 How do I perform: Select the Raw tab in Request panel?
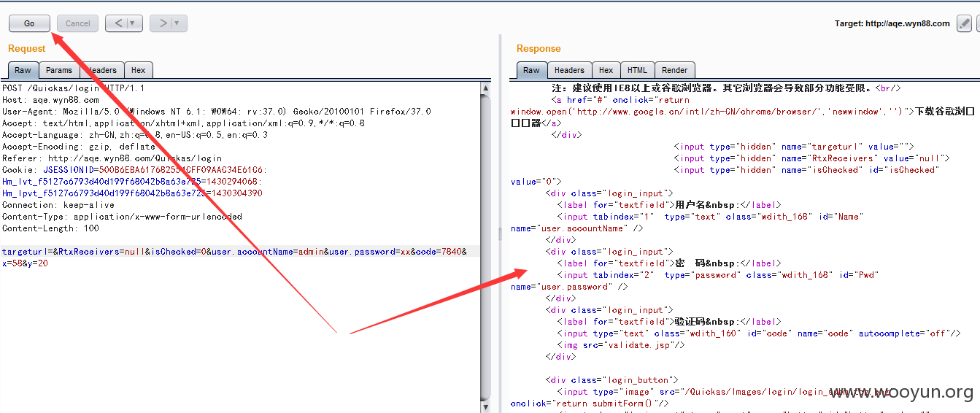(23, 70)
